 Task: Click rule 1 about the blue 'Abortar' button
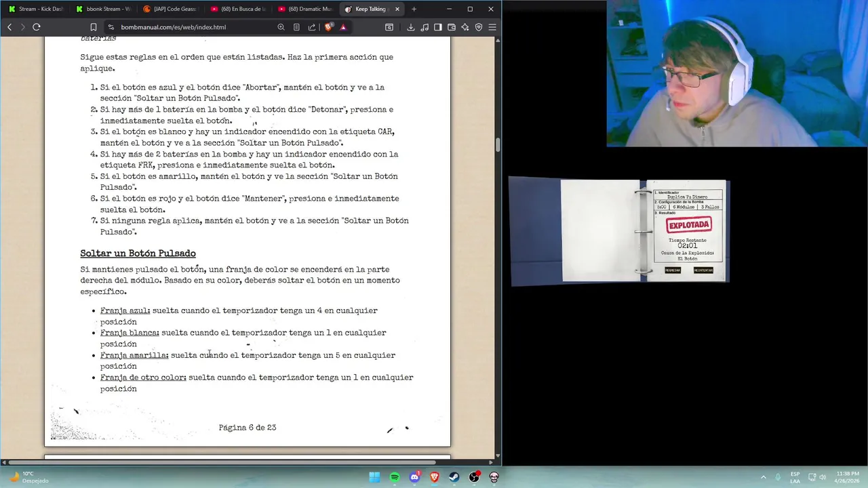tap(242, 93)
